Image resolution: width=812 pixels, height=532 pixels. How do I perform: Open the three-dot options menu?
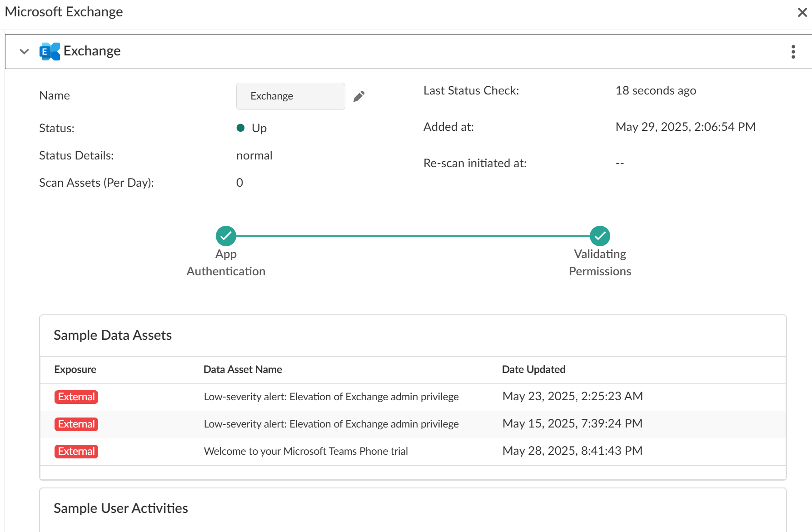click(x=793, y=51)
